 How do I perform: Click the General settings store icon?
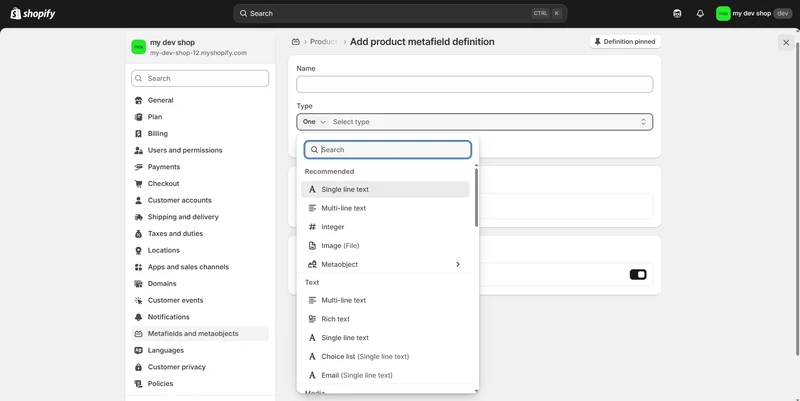click(138, 101)
